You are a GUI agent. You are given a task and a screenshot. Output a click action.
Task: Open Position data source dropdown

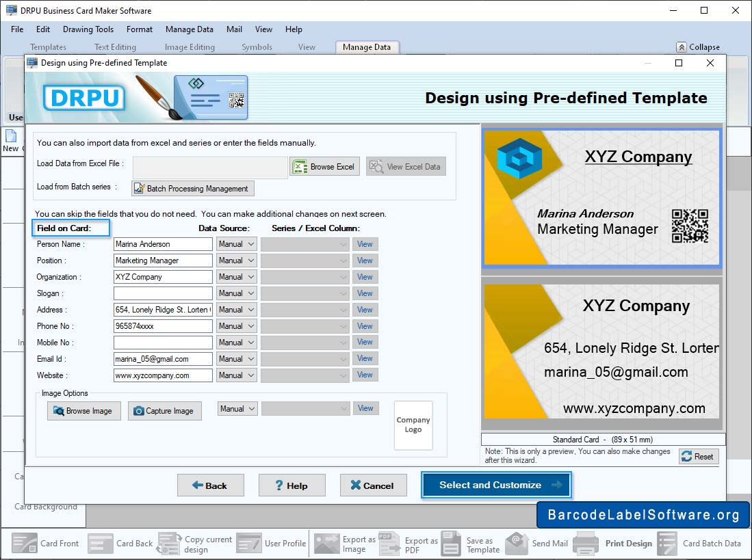click(x=237, y=260)
